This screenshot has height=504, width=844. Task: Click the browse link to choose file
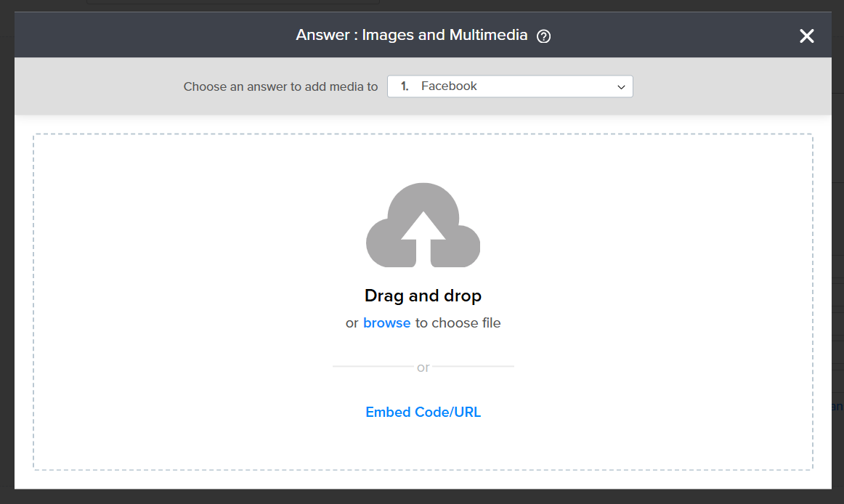point(386,323)
